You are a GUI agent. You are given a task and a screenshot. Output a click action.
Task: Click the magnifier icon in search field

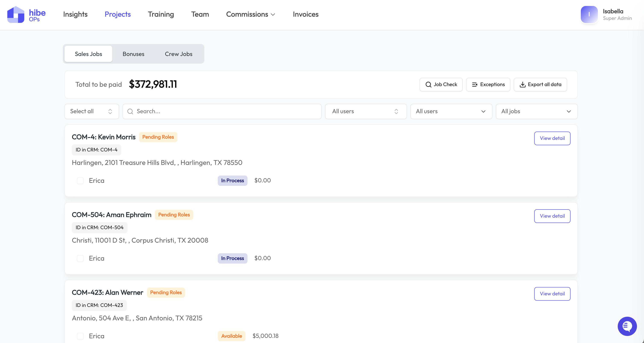pos(130,111)
